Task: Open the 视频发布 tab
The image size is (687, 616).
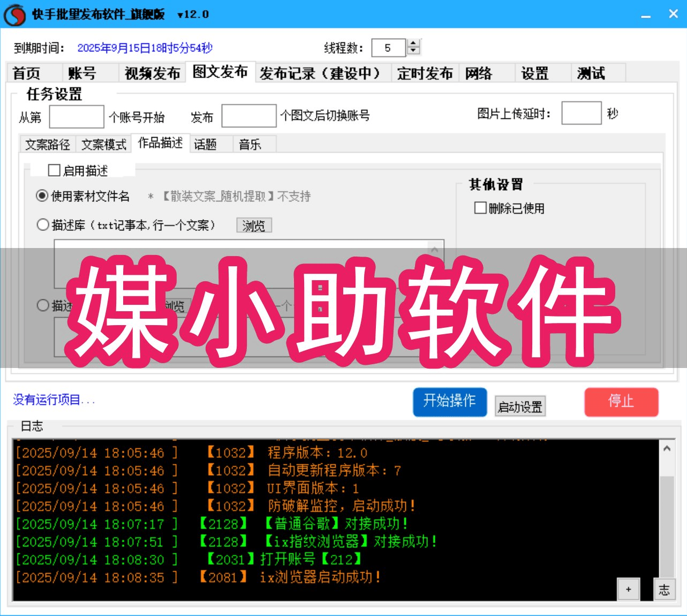Action: [152, 73]
